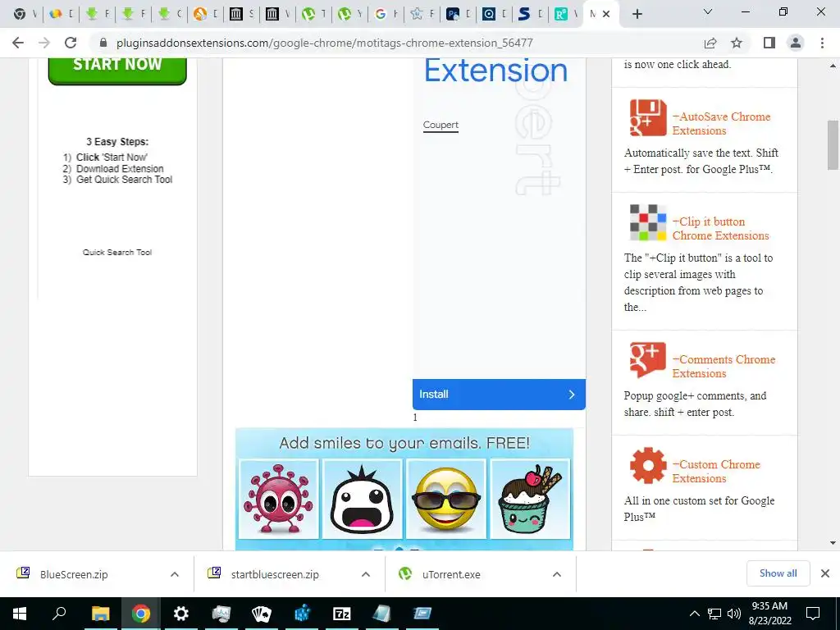Open the network icon in the tray
This screenshot has width=840, height=630.
(714, 614)
